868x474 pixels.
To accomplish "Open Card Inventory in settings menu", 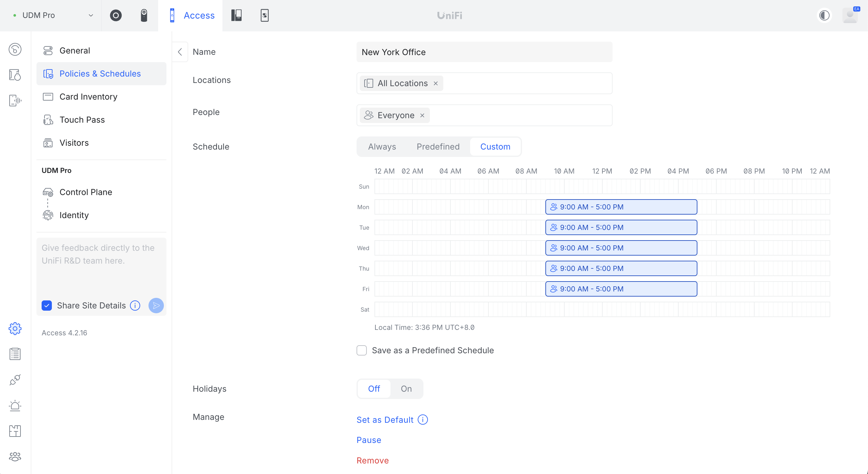I will point(88,97).
